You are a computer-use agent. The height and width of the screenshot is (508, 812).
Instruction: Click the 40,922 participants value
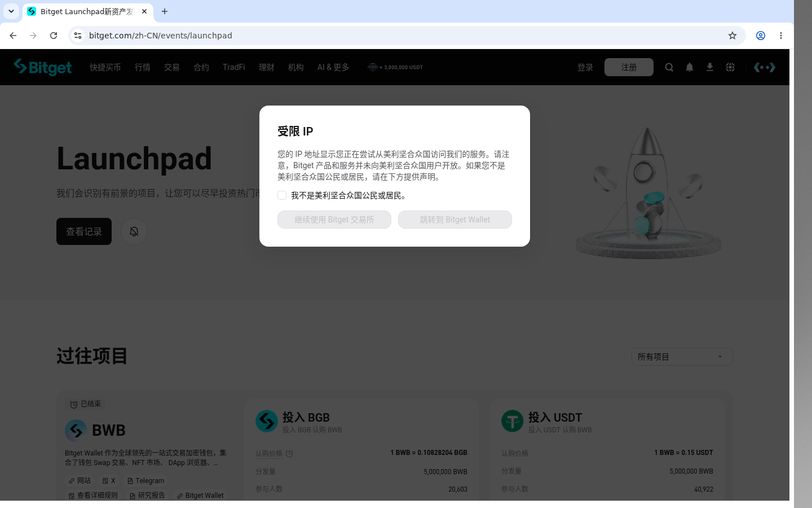pos(704,489)
